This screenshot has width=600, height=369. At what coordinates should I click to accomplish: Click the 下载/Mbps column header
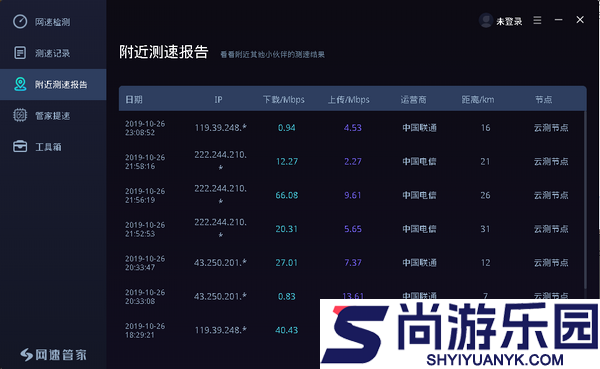click(284, 100)
